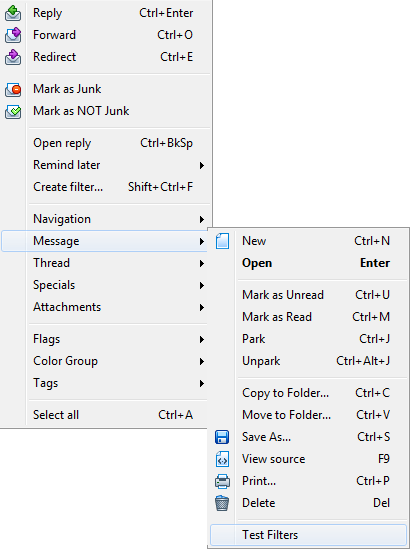The image size is (410, 549).
Task: Select Test Filters menu entry
Action: [x=308, y=535]
